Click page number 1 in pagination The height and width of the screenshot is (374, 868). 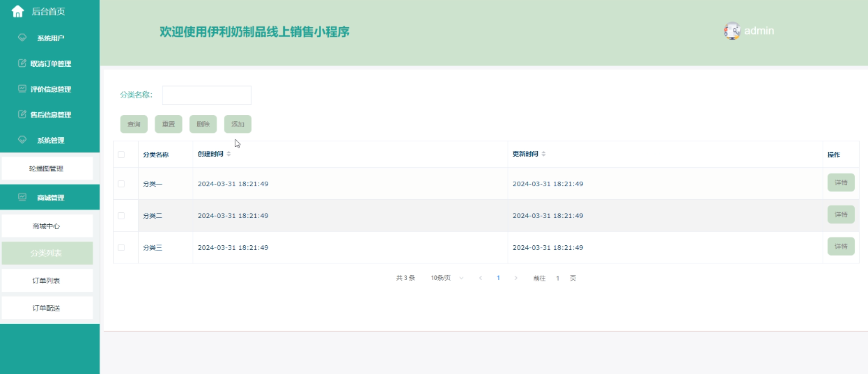pyautogui.click(x=498, y=278)
